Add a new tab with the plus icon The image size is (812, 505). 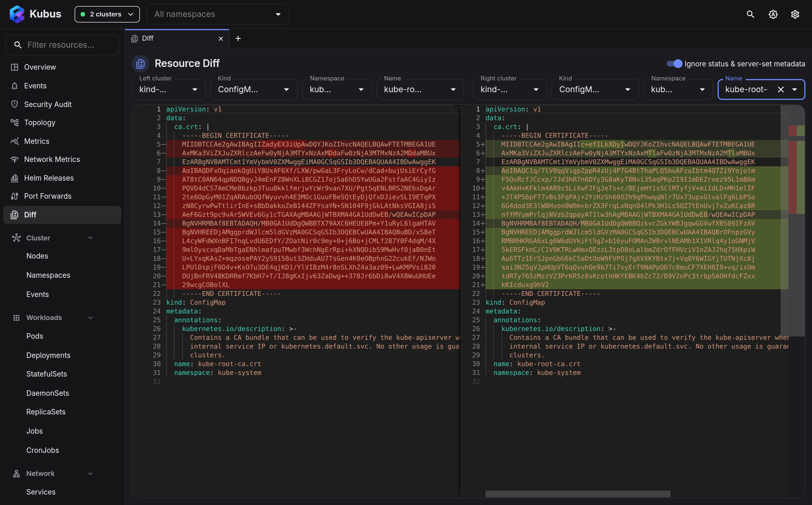click(238, 39)
